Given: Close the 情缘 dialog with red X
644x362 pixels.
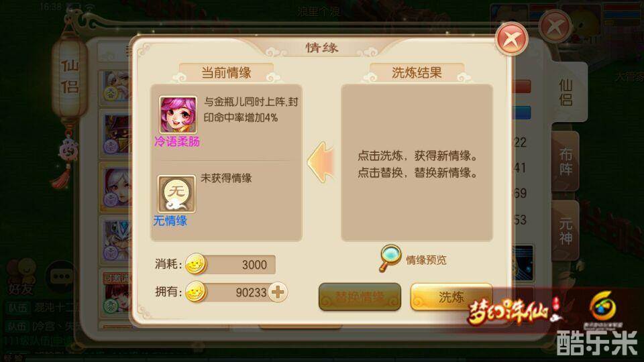Looking at the screenshot, I should click(512, 39).
